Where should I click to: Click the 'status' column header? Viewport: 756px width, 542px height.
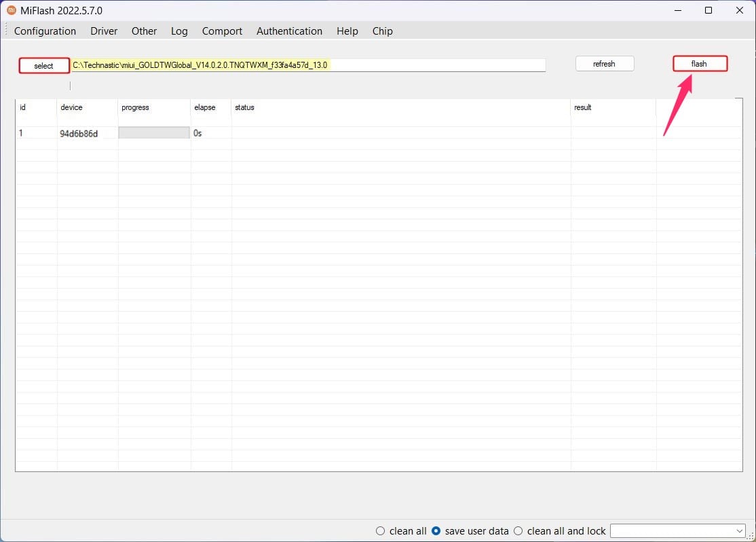pos(244,107)
